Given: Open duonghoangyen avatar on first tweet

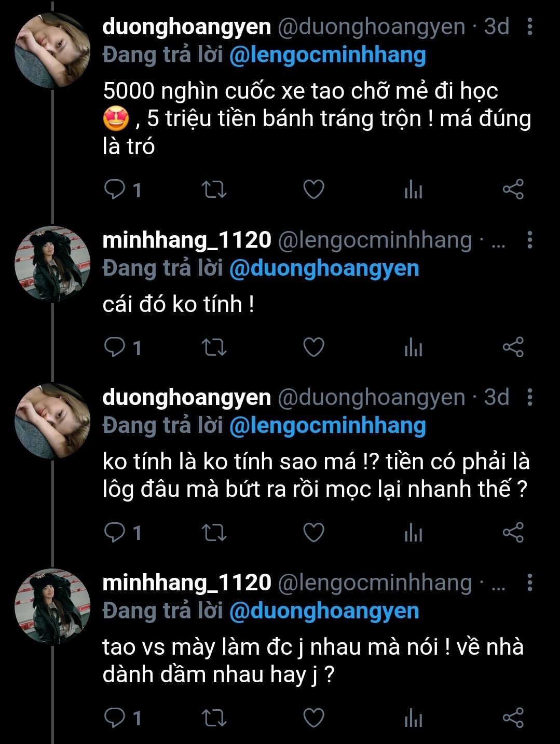Looking at the screenshot, I should pos(52,50).
